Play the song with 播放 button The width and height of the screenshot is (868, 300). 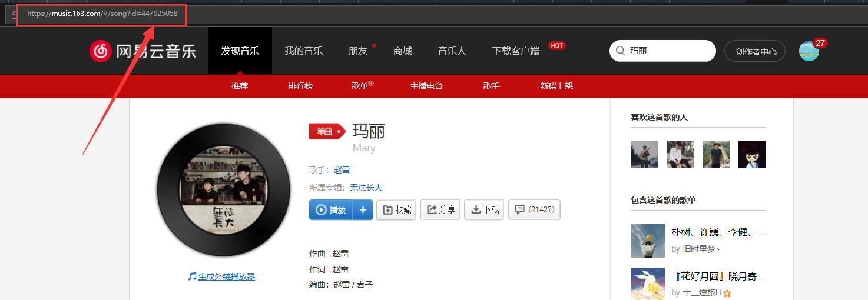tap(331, 209)
